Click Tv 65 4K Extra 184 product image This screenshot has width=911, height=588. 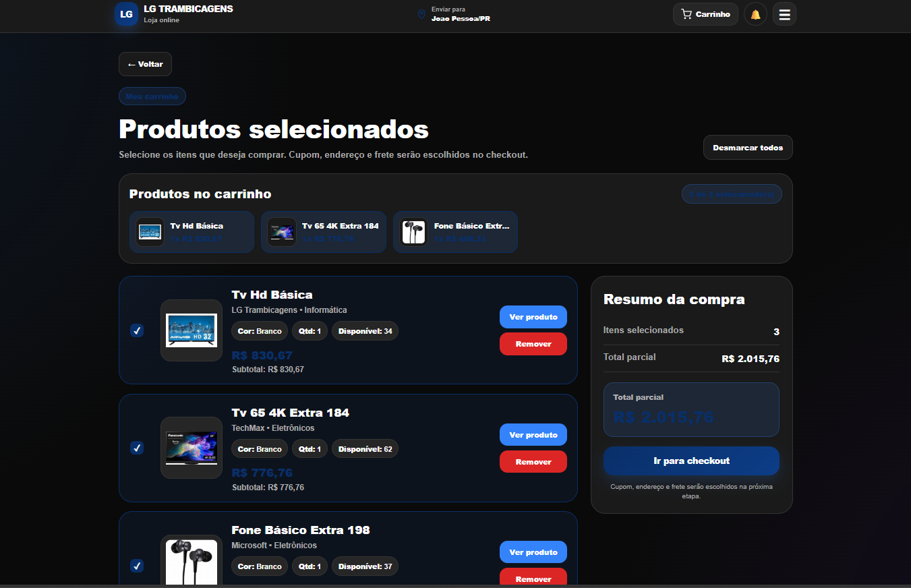point(192,448)
